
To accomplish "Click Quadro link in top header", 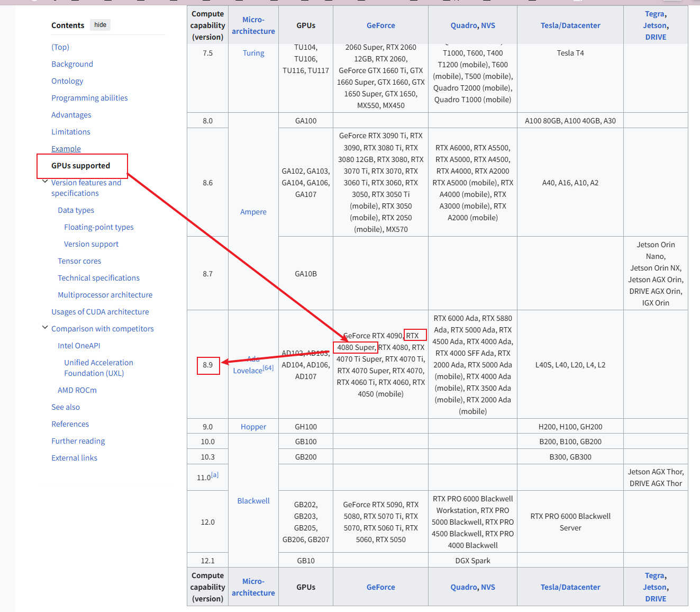I will click(x=464, y=25).
